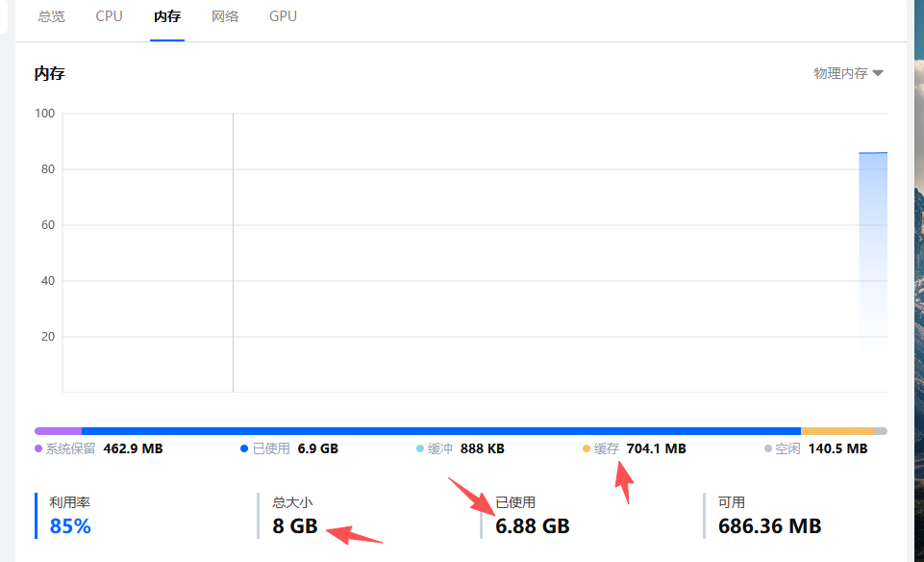Select the light-blue 缓冲 legend dot
The width and height of the screenshot is (924, 562).
tap(420, 448)
